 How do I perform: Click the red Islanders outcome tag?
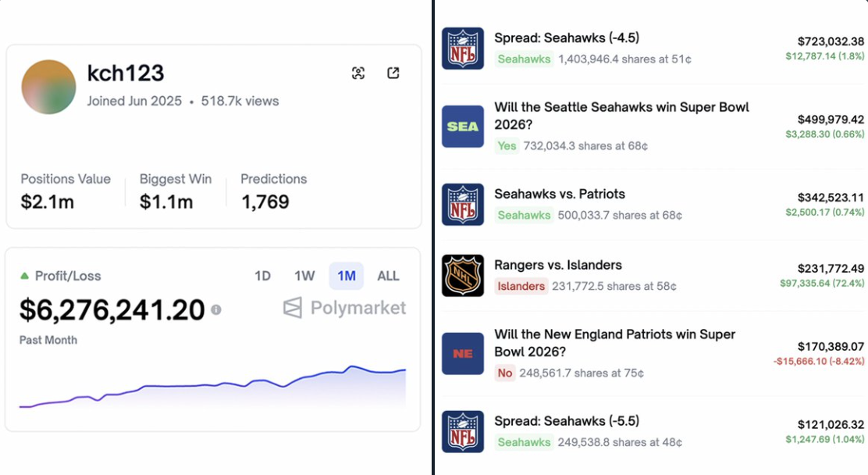(521, 286)
